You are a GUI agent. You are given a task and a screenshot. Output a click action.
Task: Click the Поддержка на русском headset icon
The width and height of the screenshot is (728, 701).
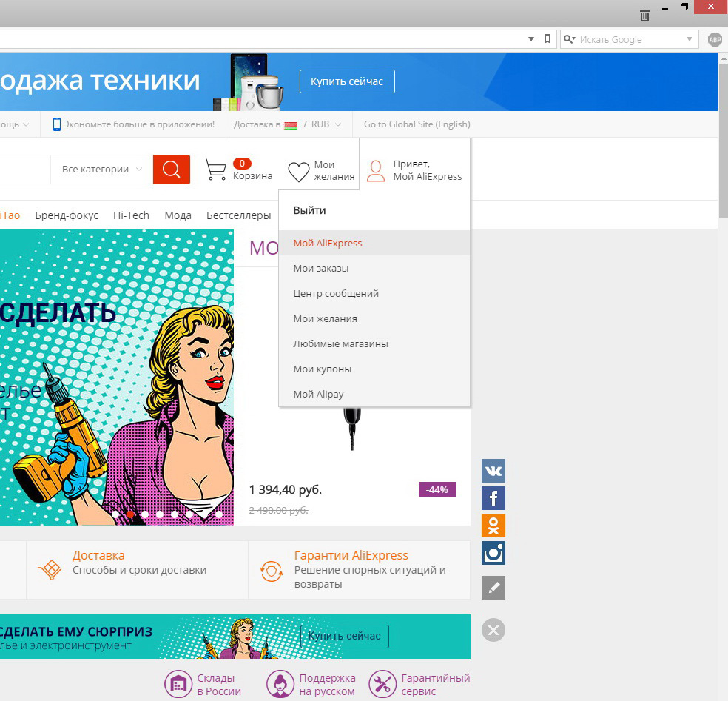point(280,684)
